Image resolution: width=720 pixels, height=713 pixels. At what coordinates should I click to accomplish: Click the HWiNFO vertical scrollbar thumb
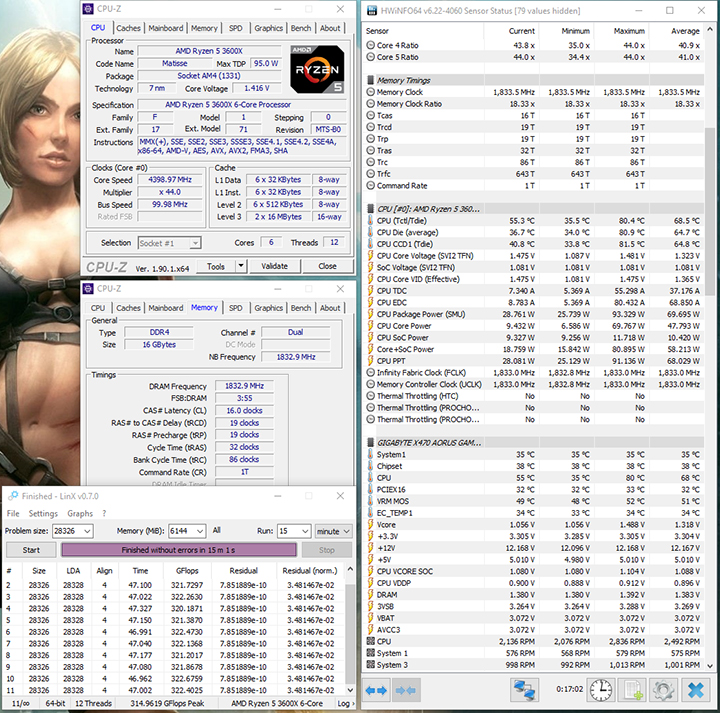pos(709,210)
